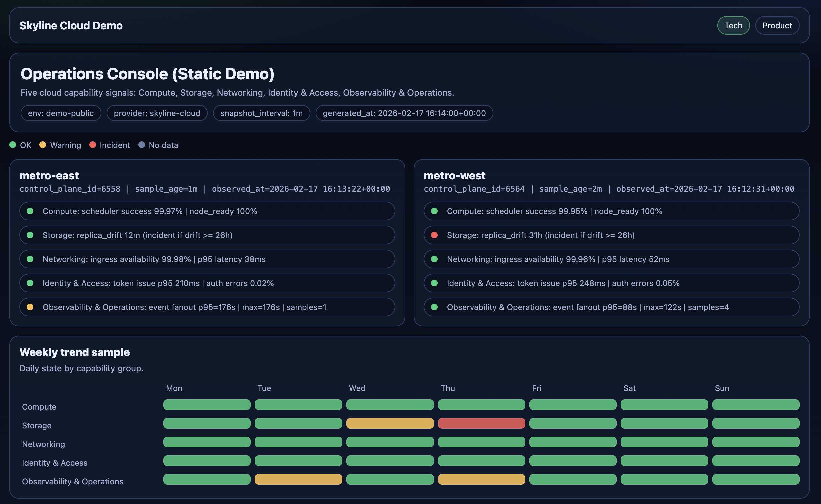Switch to the Product tab
Screen dimensions: 821x504
[777, 25]
